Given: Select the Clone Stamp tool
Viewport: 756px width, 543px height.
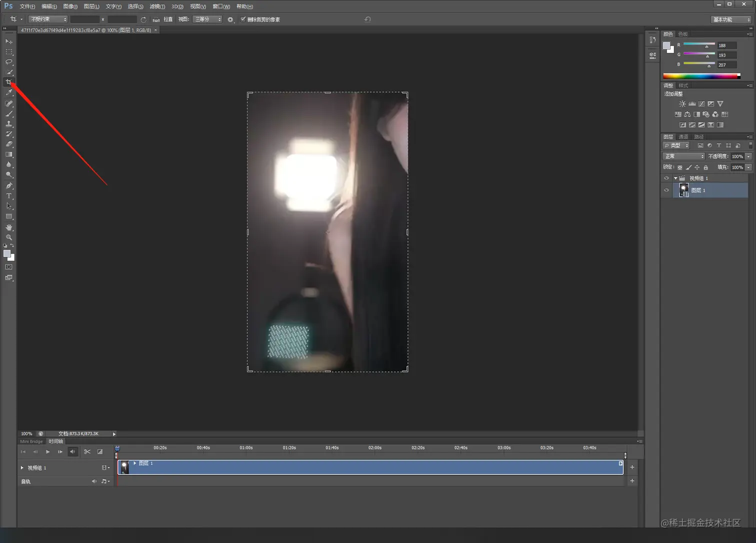Looking at the screenshot, I should [9, 123].
